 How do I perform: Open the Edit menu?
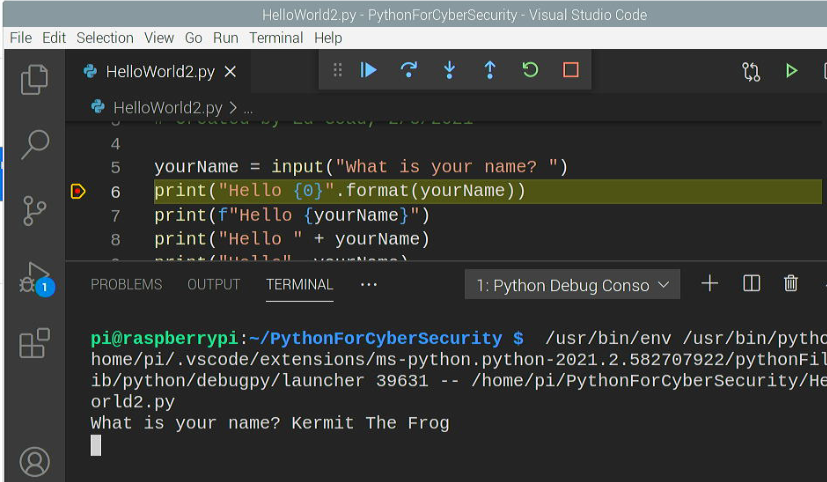54,38
